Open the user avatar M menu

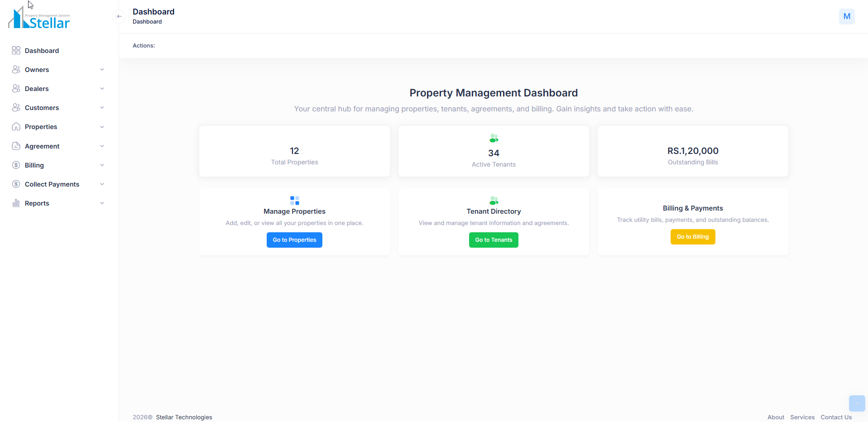pyautogui.click(x=846, y=17)
